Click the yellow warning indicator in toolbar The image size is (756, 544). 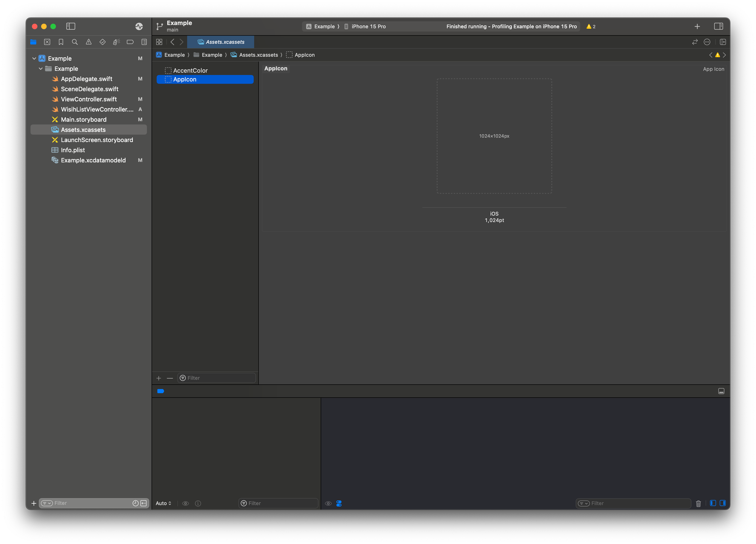[590, 26]
